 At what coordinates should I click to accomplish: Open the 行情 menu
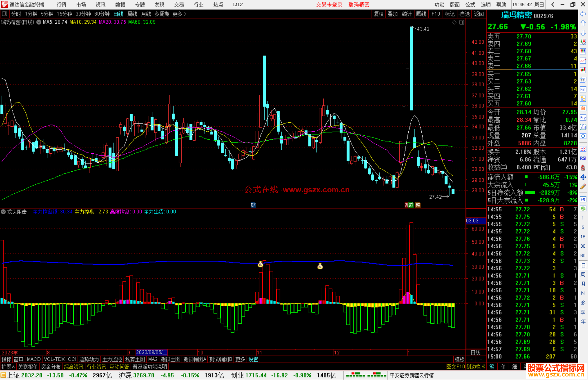coord(61,4)
